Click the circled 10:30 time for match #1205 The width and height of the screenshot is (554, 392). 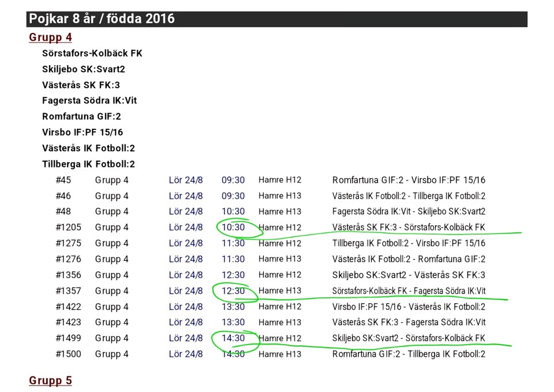[233, 227]
